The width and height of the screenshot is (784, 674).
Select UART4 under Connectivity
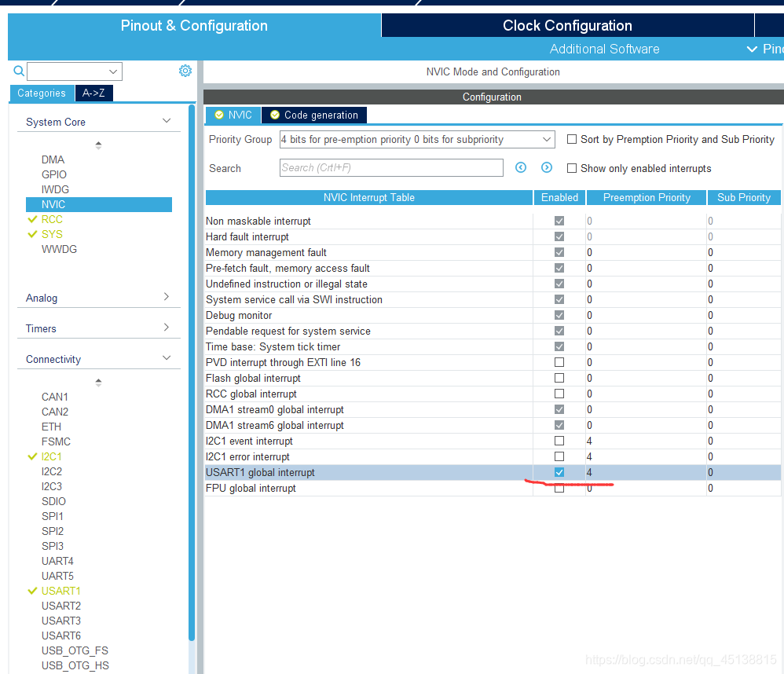[57, 561]
